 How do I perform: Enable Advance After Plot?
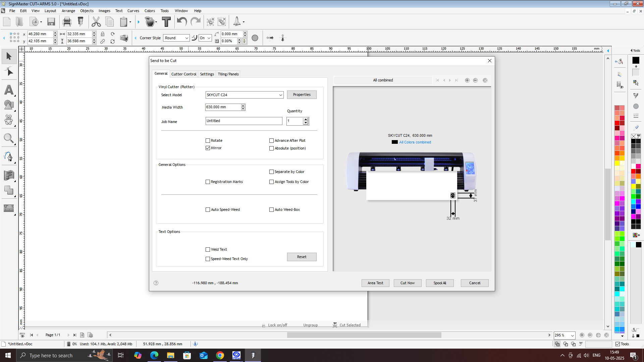pyautogui.click(x=271, y=141)
